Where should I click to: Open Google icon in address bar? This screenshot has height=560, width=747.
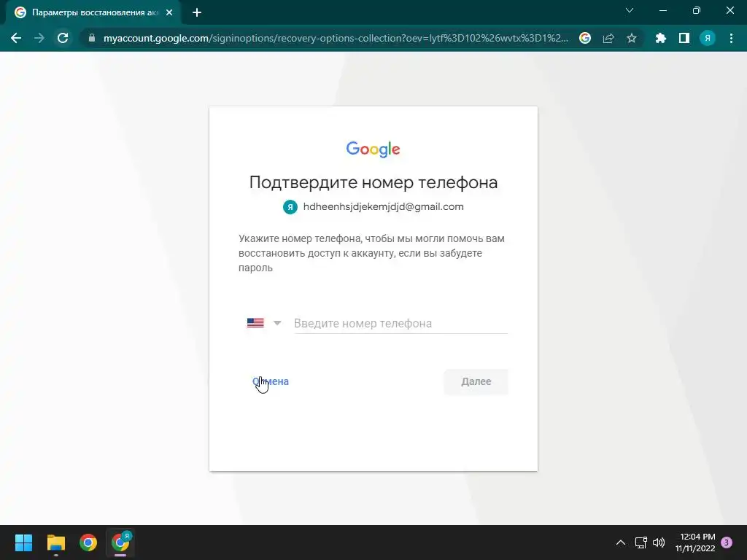[585, 38]
